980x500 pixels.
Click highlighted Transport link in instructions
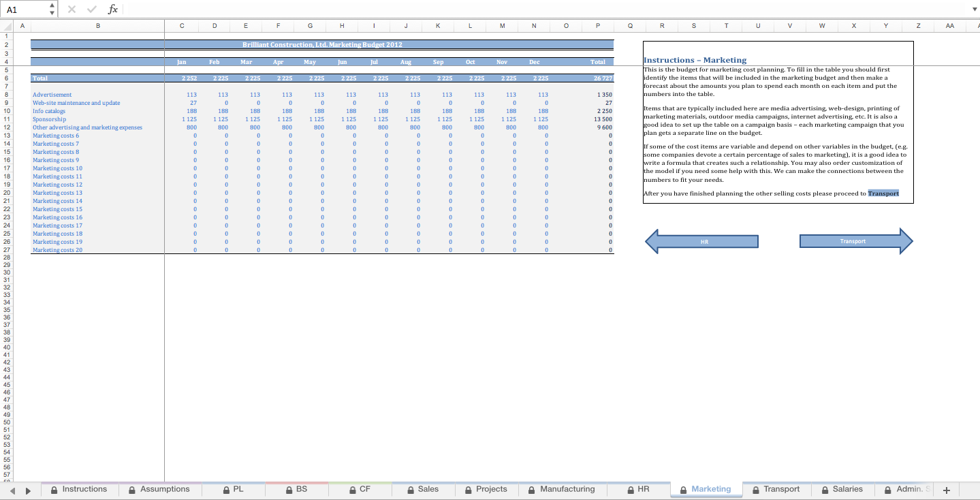pyautogui.click(x=883, y=193)
